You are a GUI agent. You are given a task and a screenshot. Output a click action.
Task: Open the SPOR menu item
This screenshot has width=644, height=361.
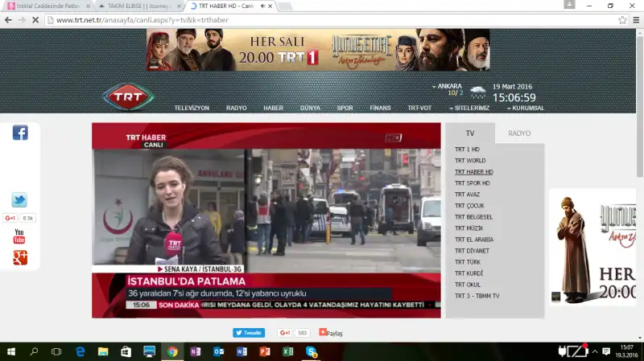tap(345, 108)
